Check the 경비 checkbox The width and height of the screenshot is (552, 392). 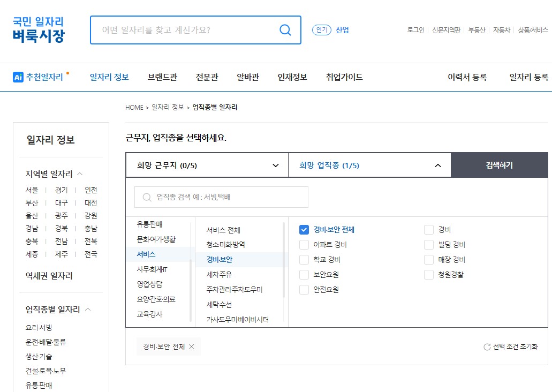[x=429, y=230]
